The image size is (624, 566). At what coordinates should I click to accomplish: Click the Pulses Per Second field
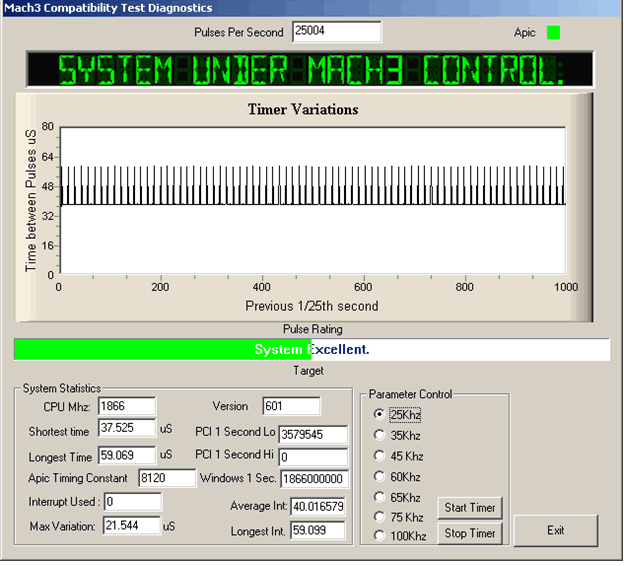(337, 31)
